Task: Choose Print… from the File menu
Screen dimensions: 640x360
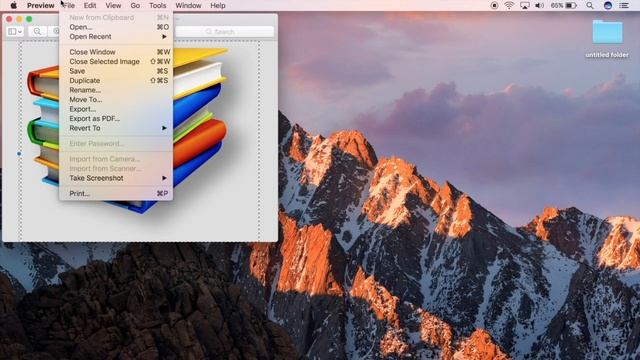Action: 116,193
